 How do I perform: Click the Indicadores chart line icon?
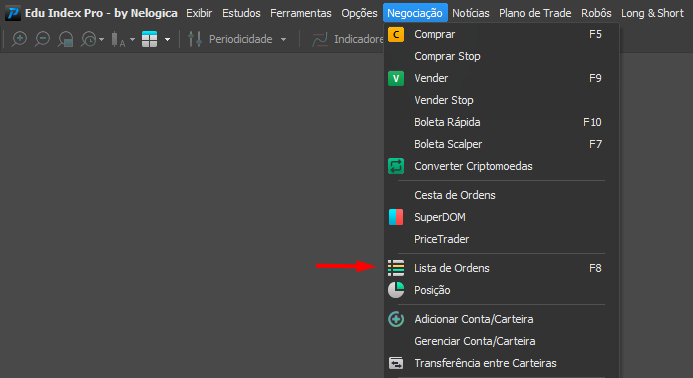click(320, 39)
